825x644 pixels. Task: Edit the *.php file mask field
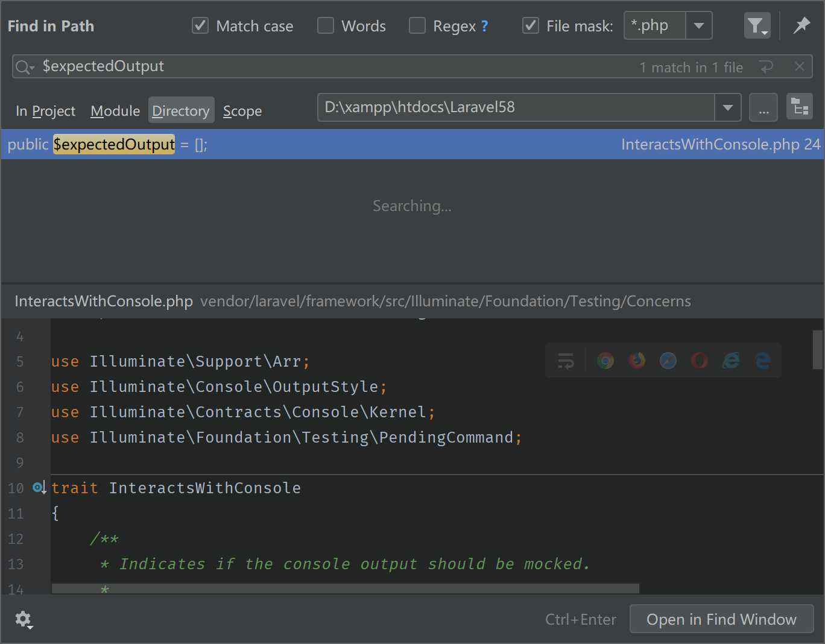[x=655, y=26]
